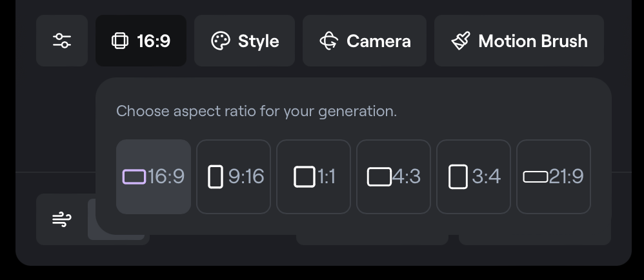Image resolution: width=644 pixels, height=280 pixels.
Task: Select the 4:3 aspect ratio option
Action: tap(394, 177)
